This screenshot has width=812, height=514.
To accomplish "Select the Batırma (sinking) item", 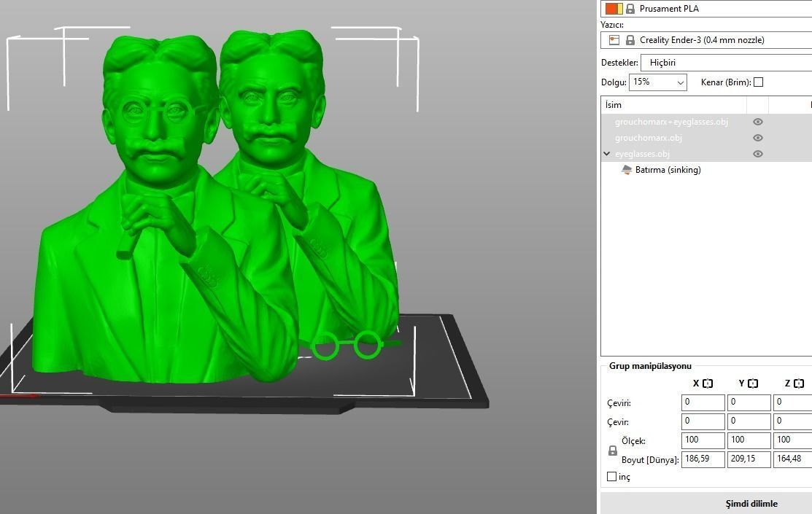I will [668, 170].
